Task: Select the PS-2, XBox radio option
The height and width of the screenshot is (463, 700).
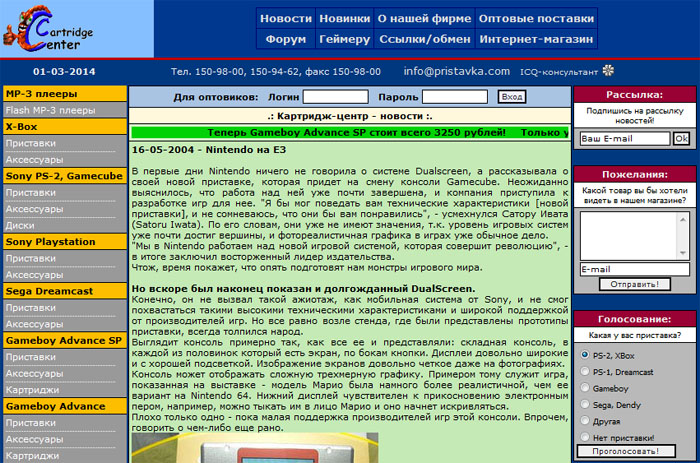Action: pos(585,355)
